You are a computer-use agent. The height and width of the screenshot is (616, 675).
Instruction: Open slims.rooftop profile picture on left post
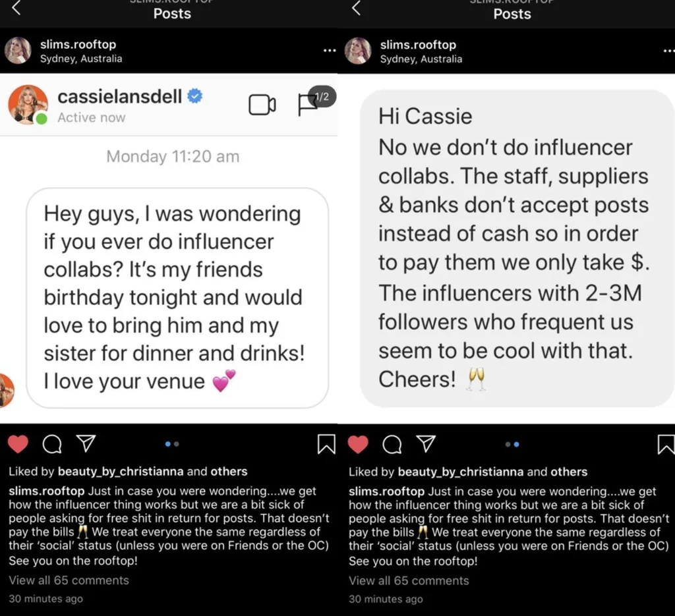click(18, 51)
